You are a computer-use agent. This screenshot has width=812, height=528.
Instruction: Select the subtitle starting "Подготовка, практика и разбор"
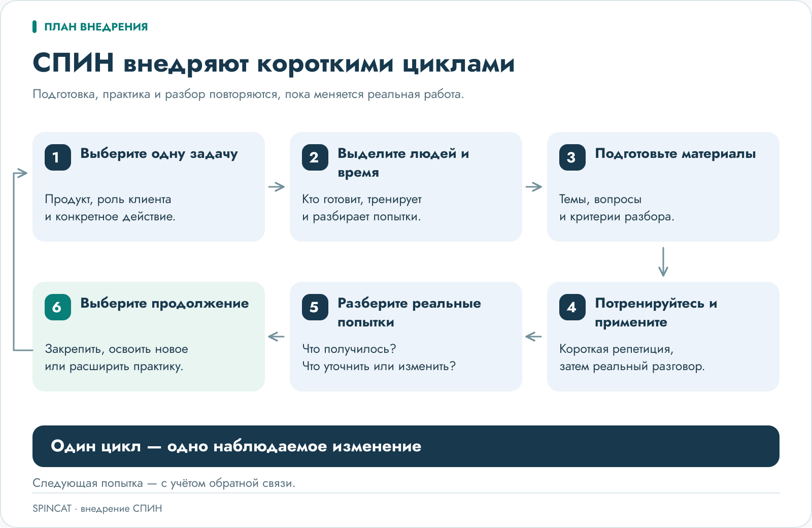[x=248, y=94]
